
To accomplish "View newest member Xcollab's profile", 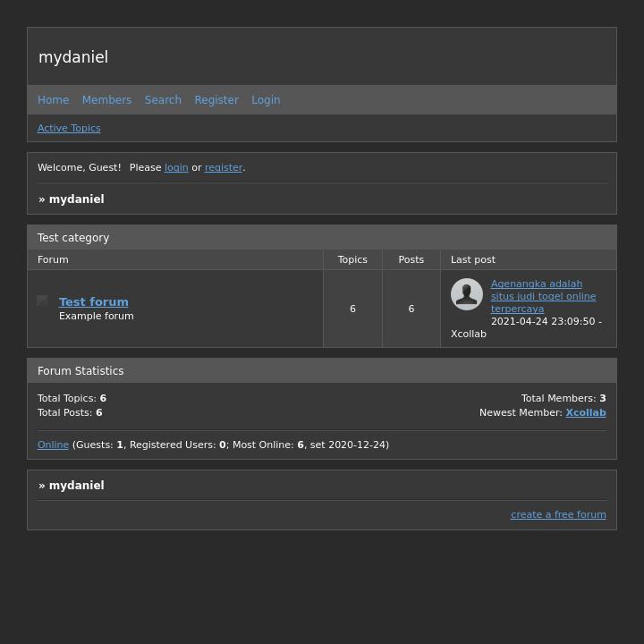I will (585, 412).
